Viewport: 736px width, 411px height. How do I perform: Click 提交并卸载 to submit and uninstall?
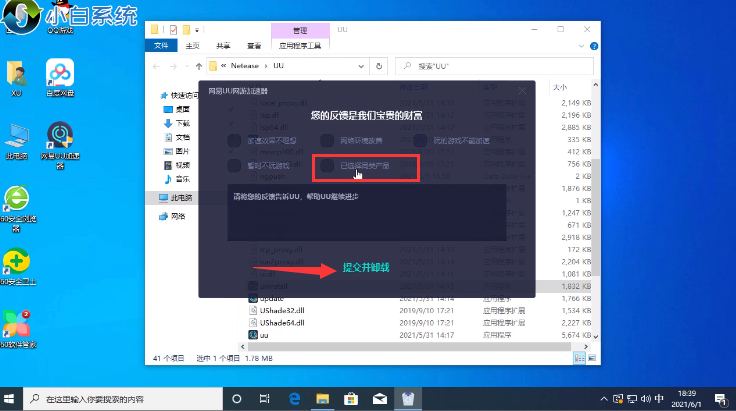tap(366, 267)
